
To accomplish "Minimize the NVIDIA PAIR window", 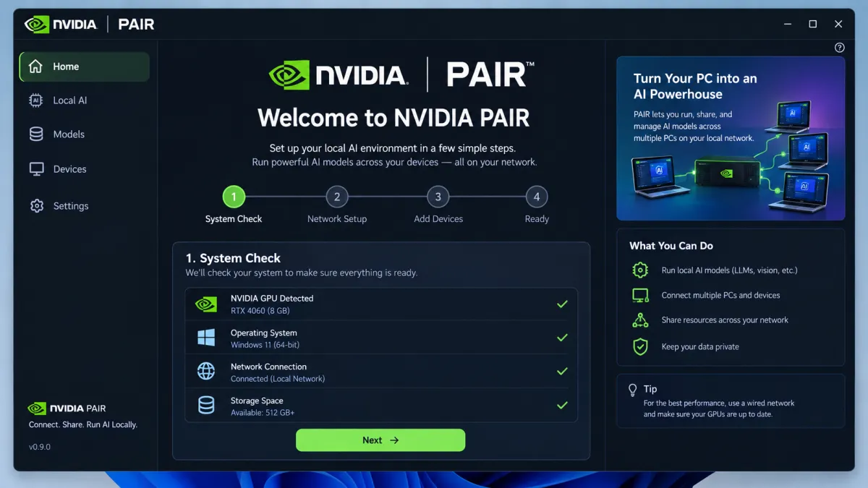I will [788, 24].
